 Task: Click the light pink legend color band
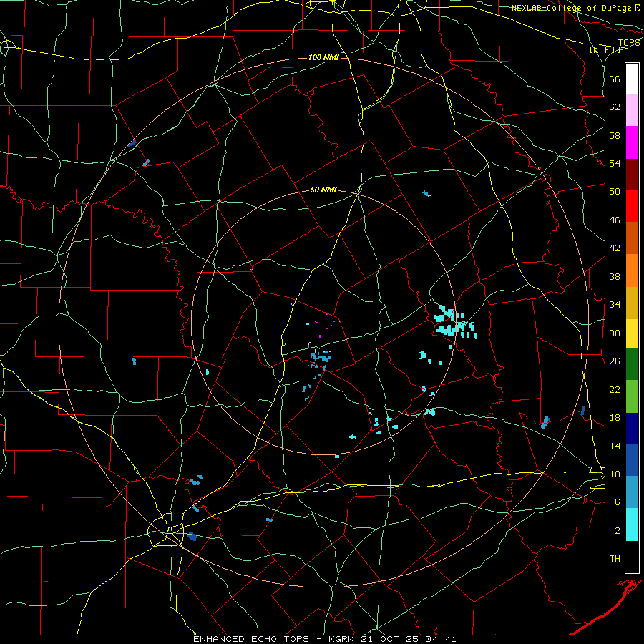tap(632, 109)
